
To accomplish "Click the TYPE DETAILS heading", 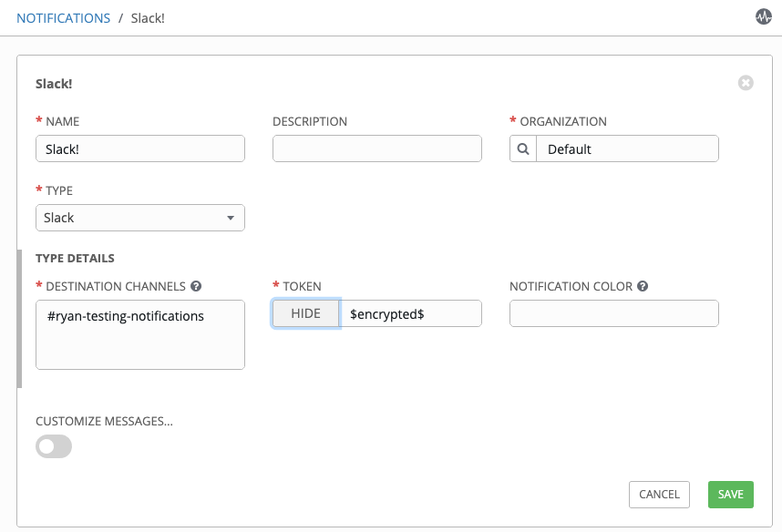I will tap(75, 259).
